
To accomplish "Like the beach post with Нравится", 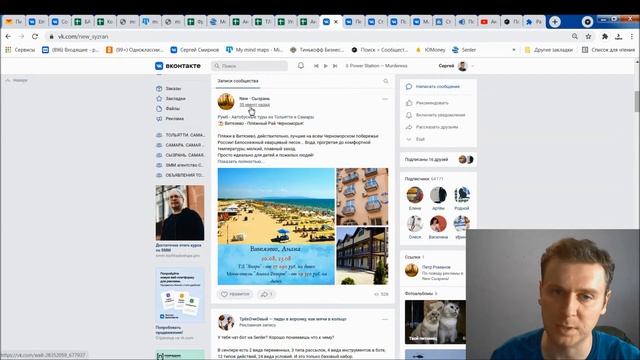I will click(235, 294).
